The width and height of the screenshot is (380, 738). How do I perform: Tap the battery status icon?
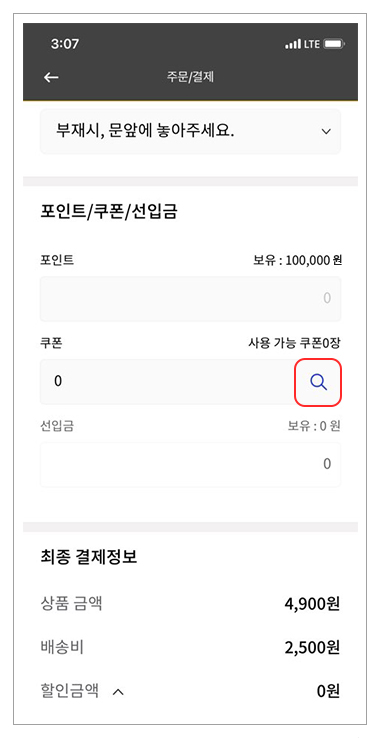point(334,44)
